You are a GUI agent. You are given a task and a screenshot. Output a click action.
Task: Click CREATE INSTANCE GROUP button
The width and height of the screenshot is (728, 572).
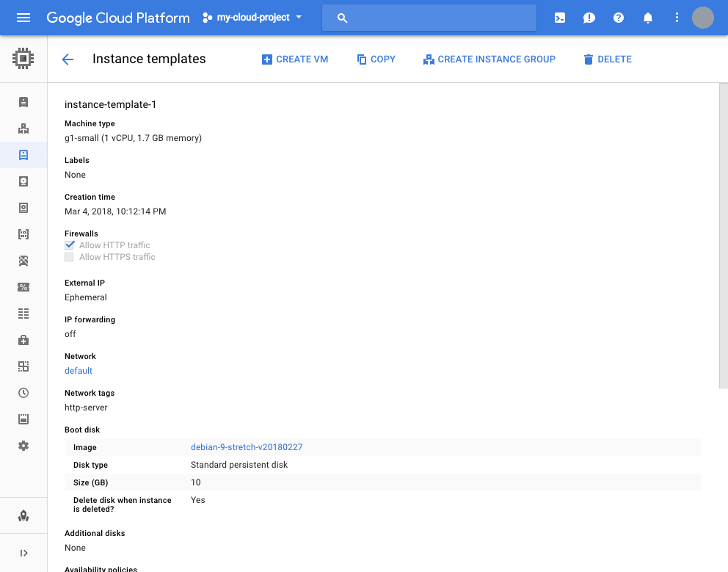click(x=489, y=59)
